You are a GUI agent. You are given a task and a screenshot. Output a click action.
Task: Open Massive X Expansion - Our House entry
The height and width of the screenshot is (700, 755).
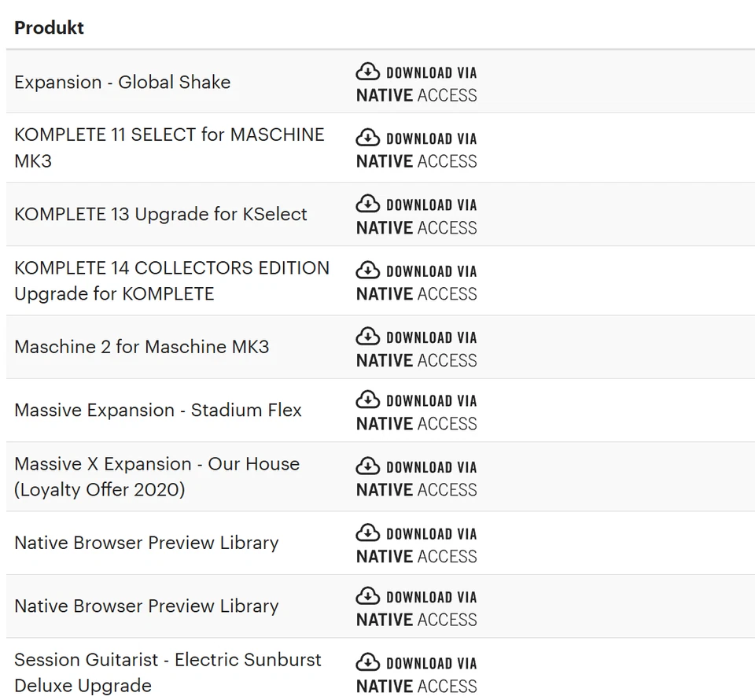tap(157, 477)
